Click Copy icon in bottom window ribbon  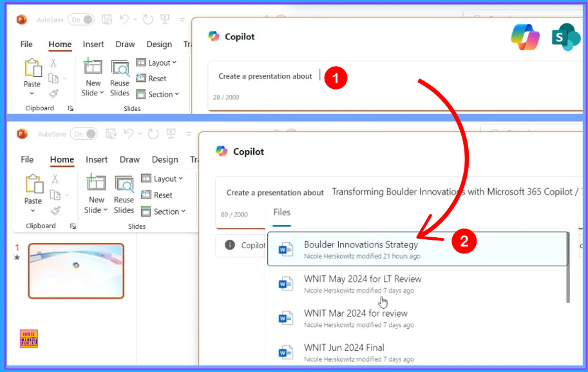55,195
